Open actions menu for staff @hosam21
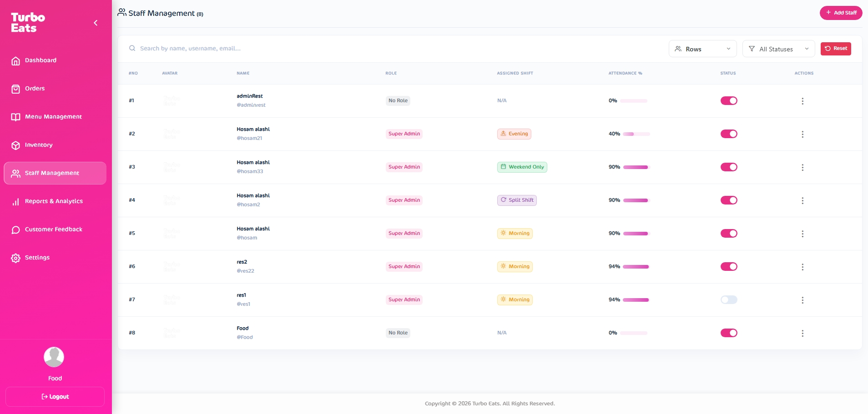The width and height of the screenshot is (868, 414). tap(802, 134)
